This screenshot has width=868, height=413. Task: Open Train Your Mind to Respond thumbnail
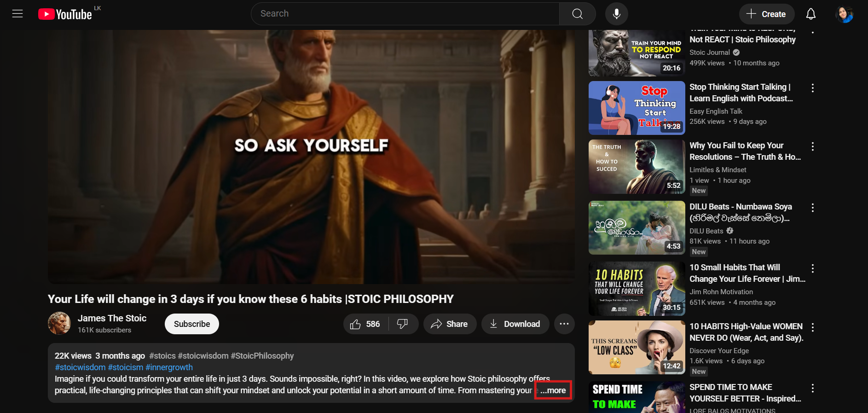[x=637, y=53]
